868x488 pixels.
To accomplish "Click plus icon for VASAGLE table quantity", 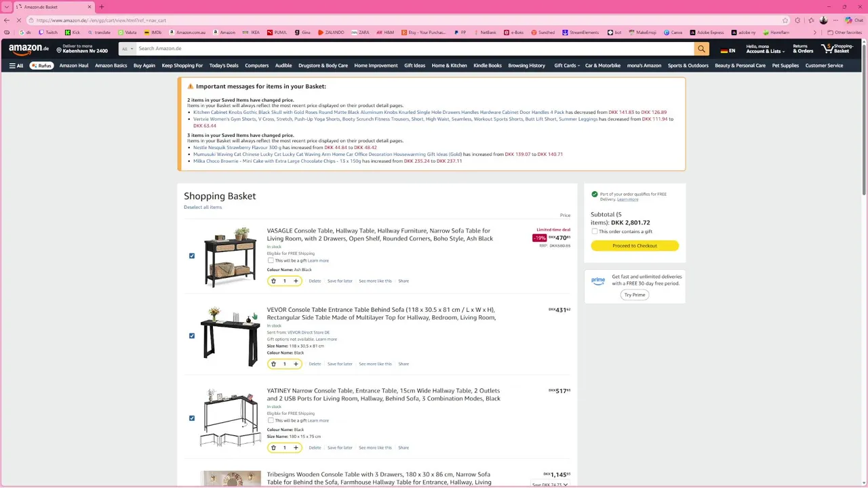I will click(296, 281).
